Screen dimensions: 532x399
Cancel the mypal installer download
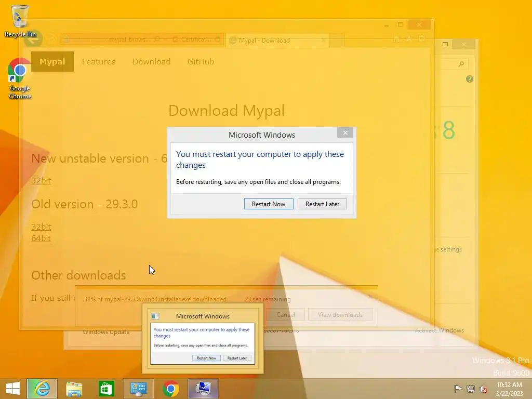285,314
